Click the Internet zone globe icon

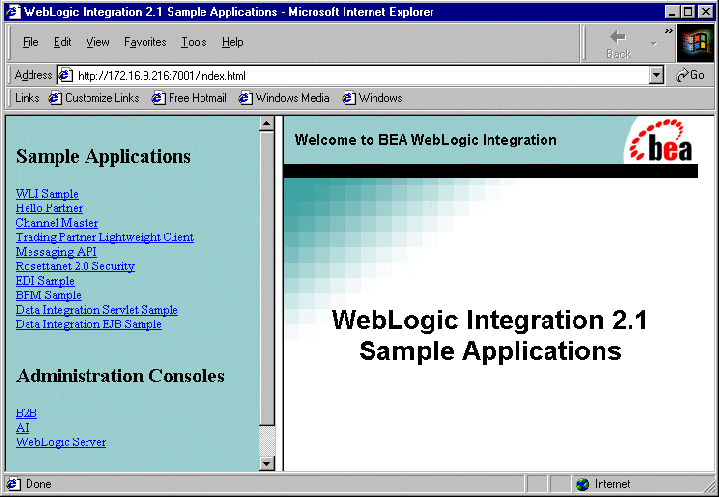582,484
